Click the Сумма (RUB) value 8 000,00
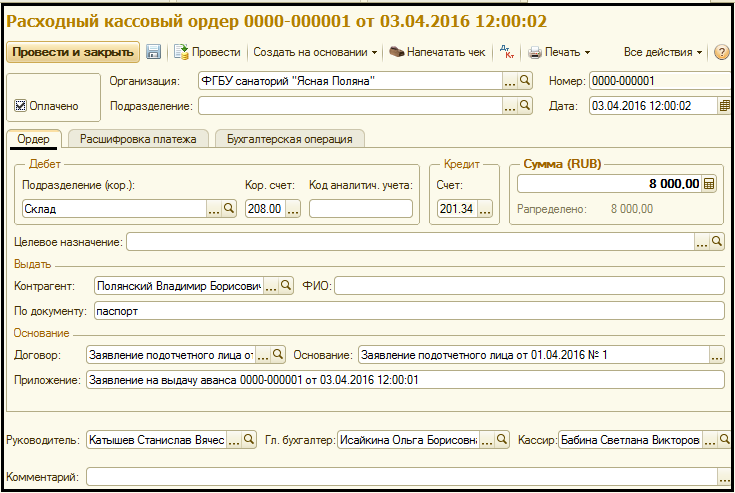The width and height of the screenshot is (735, 493). coord(674,184)
